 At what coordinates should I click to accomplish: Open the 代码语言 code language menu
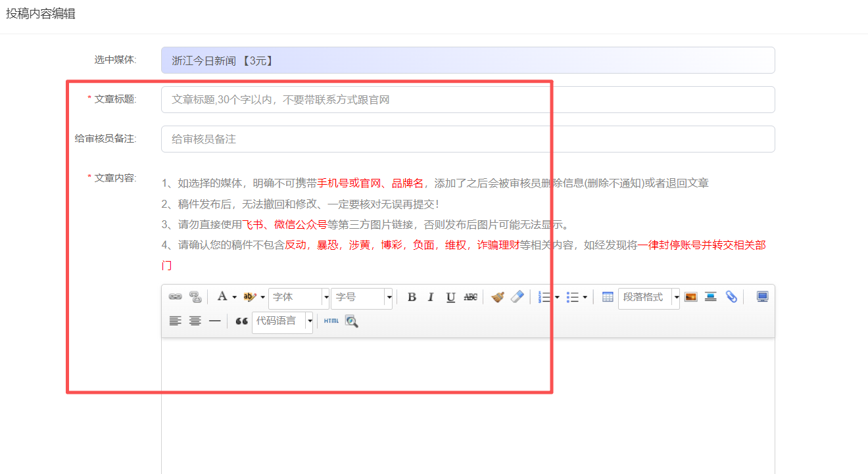(x=309, y=321)
